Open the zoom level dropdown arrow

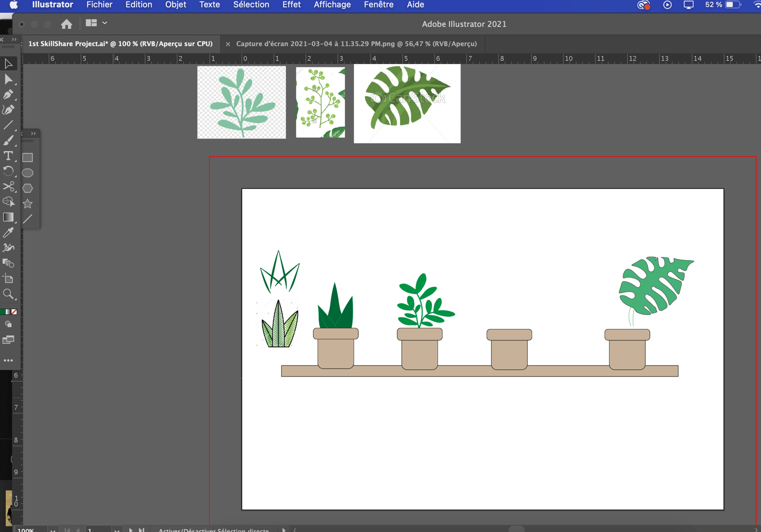[53, 530]
